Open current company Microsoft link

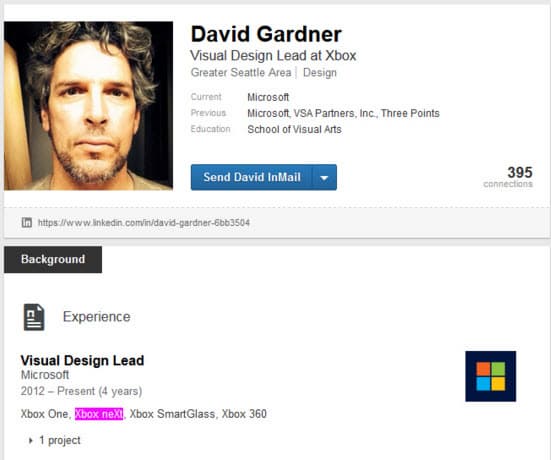268,97
